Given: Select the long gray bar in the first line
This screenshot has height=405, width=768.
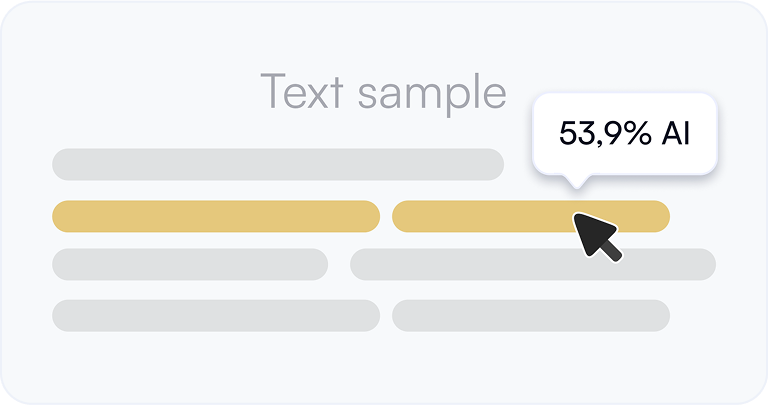Looking at the screenshot, I should (x=278, y=165).
